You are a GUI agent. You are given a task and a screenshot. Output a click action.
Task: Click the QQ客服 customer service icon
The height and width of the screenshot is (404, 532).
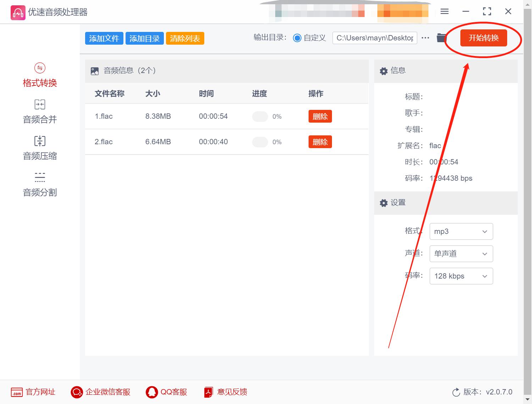pyautogui.click(x=152, y=392)
